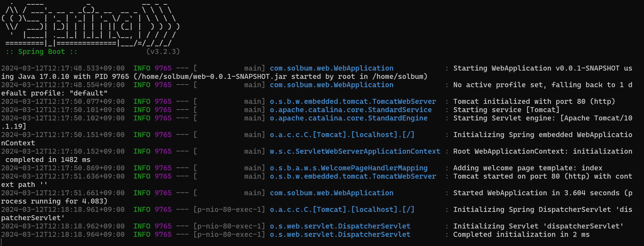Click the first com.solbum.web.WebApplication logger name
Image resolution: width=644 pixels, height=246 pixels.
click(331, 68)
